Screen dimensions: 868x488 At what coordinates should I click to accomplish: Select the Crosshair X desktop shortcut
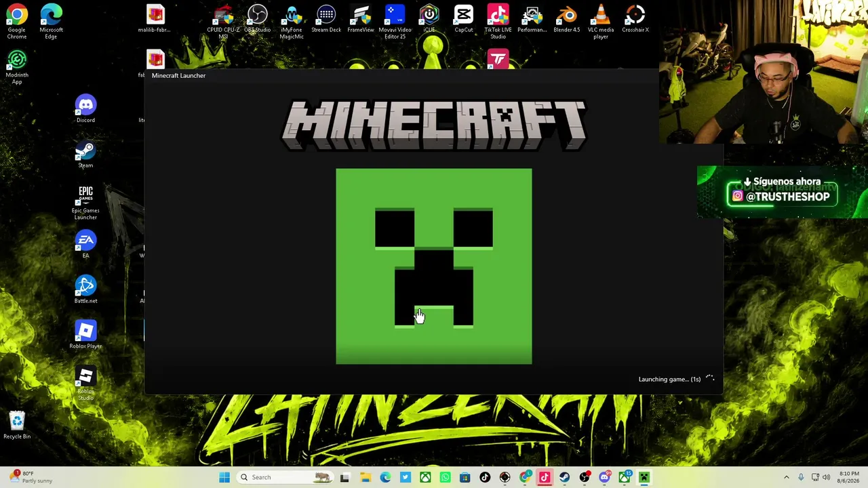[635, 18]
